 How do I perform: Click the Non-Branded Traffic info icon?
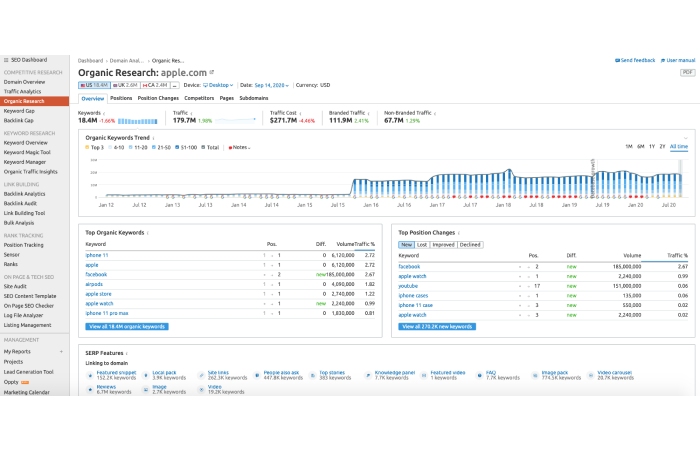pyautogui.click(x=435, y=113)
